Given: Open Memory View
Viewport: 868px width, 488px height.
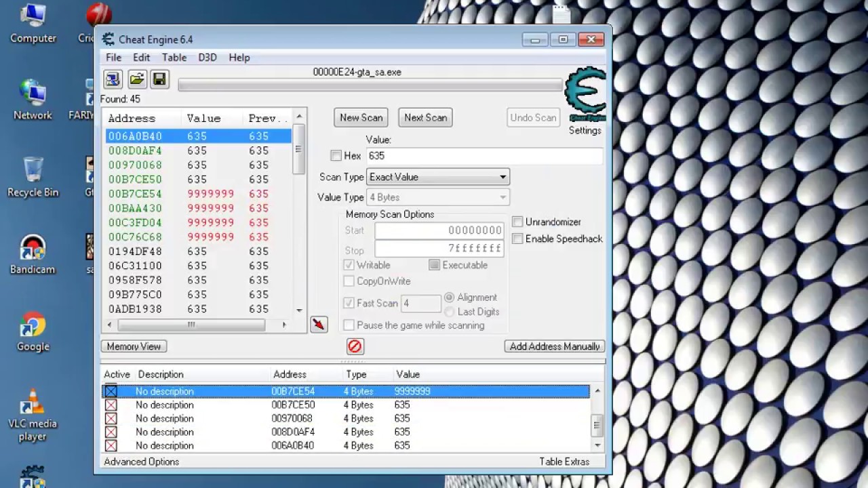Looking at the screenshot, I should point(134,346).
